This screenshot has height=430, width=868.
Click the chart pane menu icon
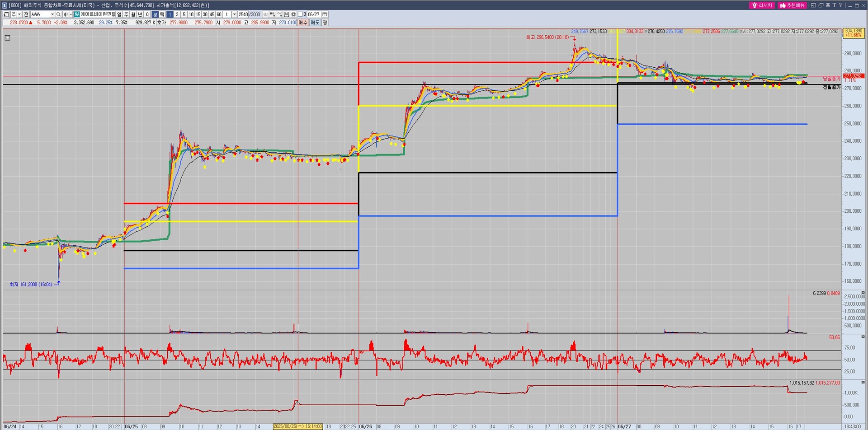(x=7, y=38)
